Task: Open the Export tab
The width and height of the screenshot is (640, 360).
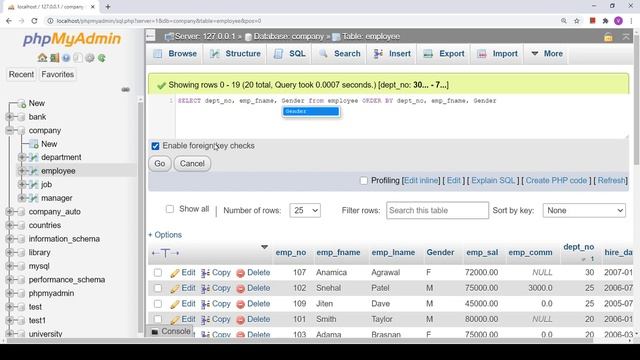Action: [444, 53]
